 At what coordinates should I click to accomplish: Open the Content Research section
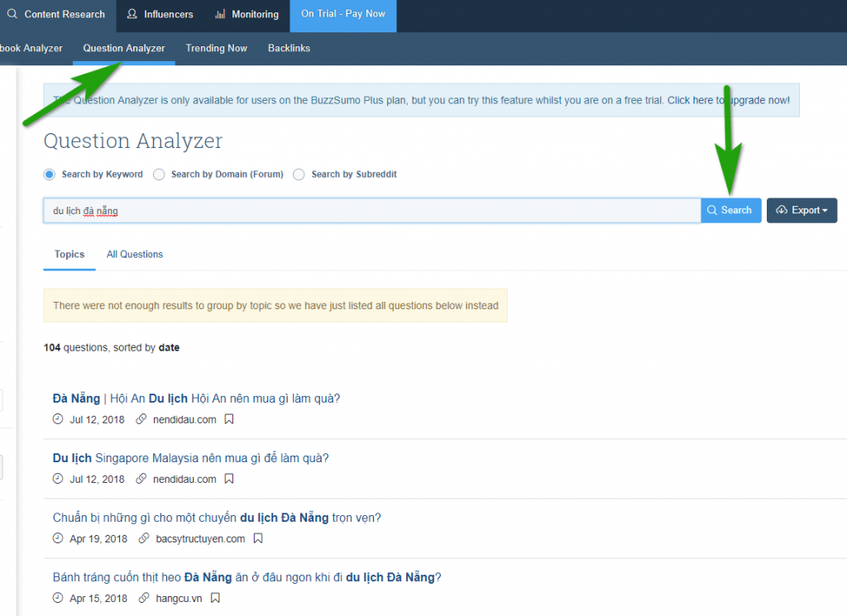[56, 14]
